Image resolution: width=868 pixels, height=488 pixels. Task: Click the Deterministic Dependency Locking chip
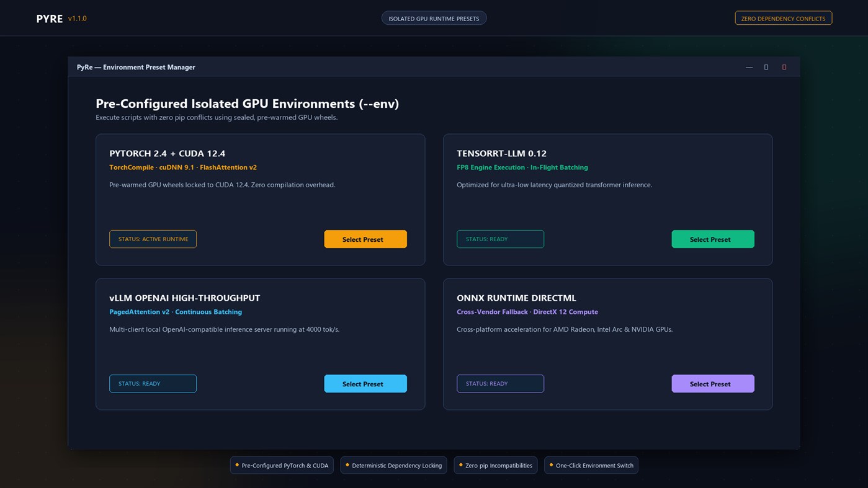click(x=393, y=466)
